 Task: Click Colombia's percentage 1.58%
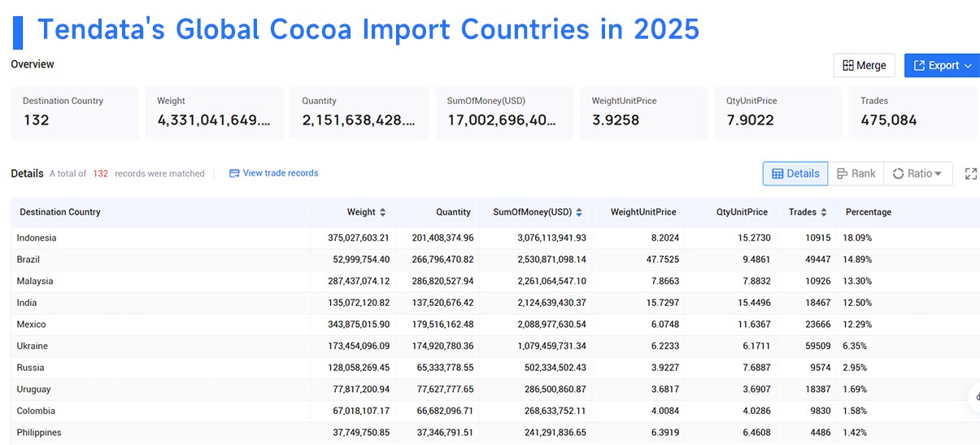click(x=858, y=411)
